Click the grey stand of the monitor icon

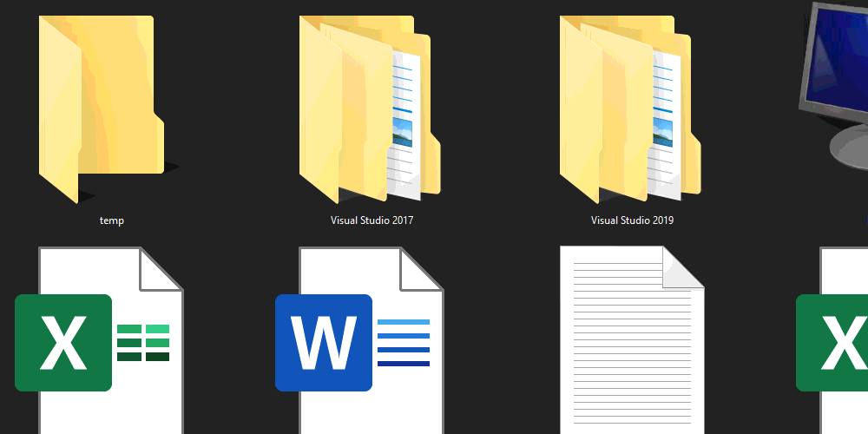point(846,148)
